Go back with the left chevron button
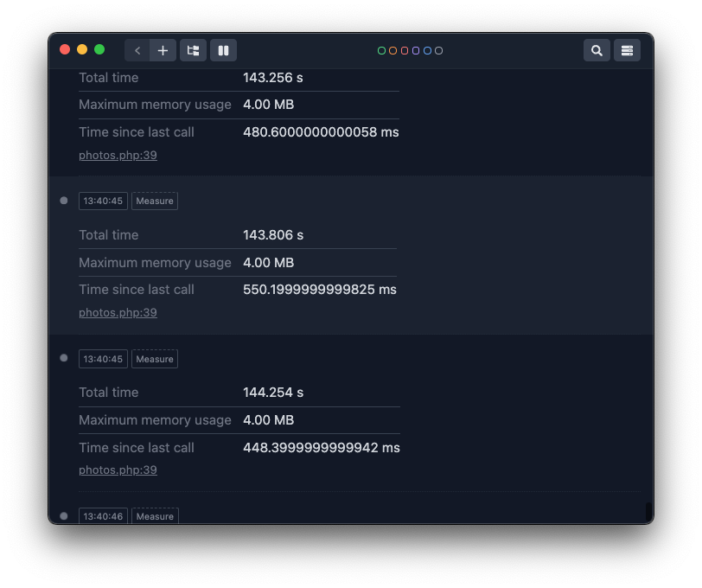The width and height of the screenshot is (702, 588). point(137,50)
